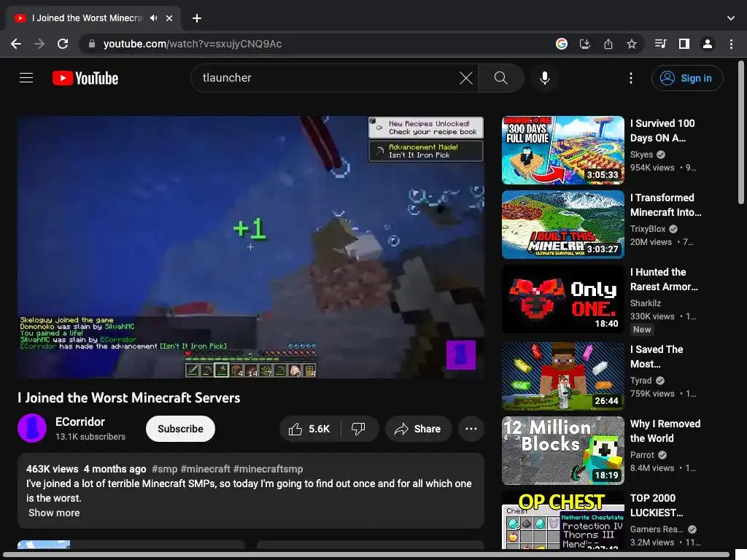The height and width of the screenshot is (560, 747).
Task: Open the ECorridor channel name link
Action: coord(80,421)
